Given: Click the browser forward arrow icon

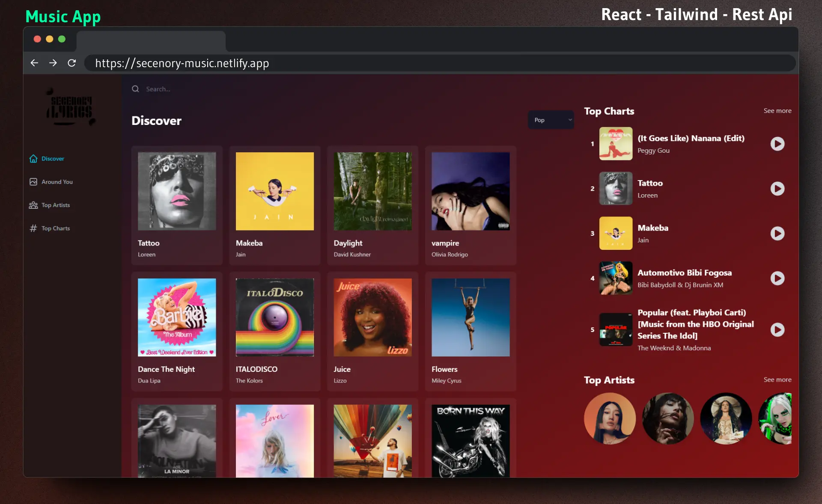Looking at the screenshot, I should (53, 63).
